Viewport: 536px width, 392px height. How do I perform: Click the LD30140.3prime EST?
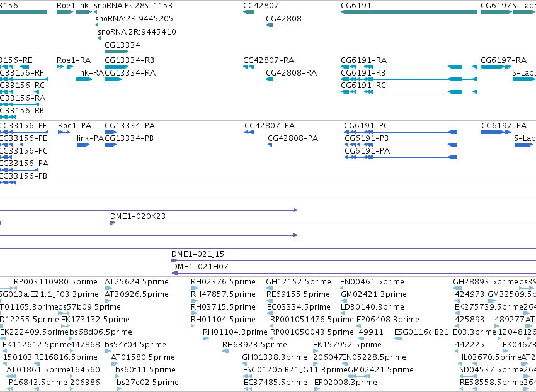343,313
